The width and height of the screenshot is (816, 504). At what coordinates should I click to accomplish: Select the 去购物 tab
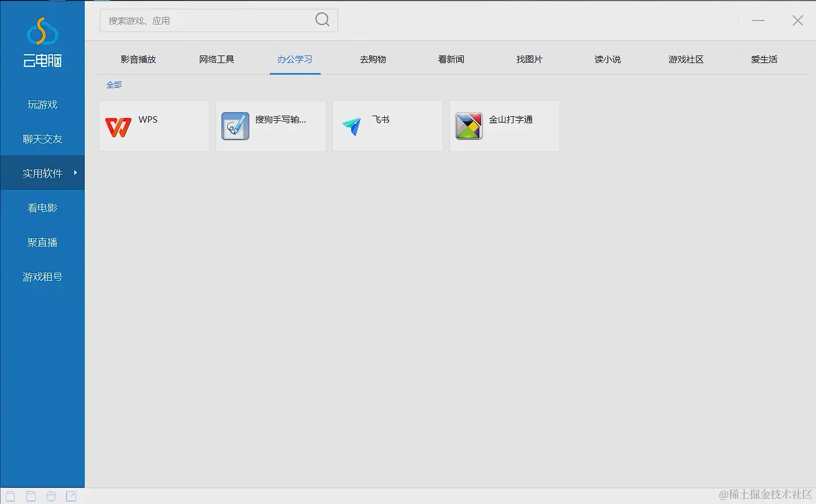[372, 58]
